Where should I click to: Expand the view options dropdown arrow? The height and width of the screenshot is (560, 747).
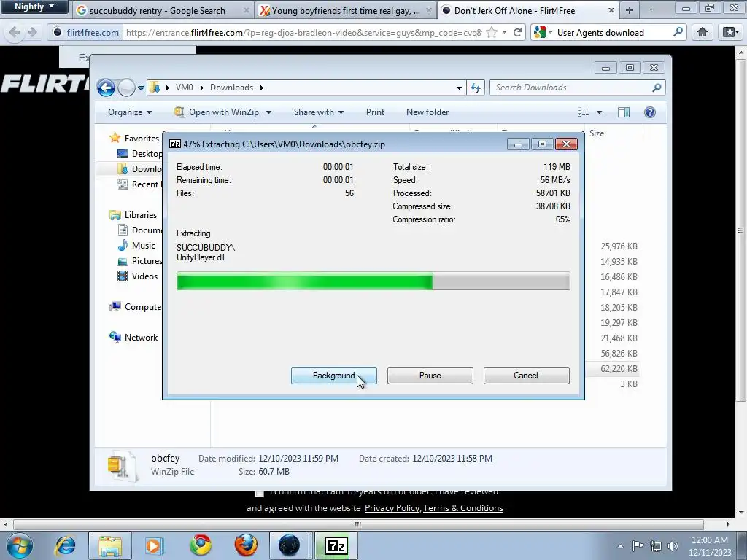(600, 112)
